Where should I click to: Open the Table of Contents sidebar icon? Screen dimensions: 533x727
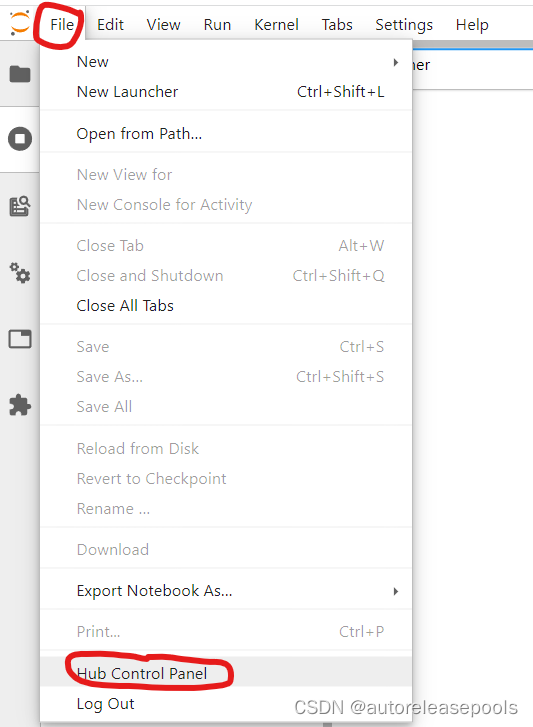click(x=20, y=206)
